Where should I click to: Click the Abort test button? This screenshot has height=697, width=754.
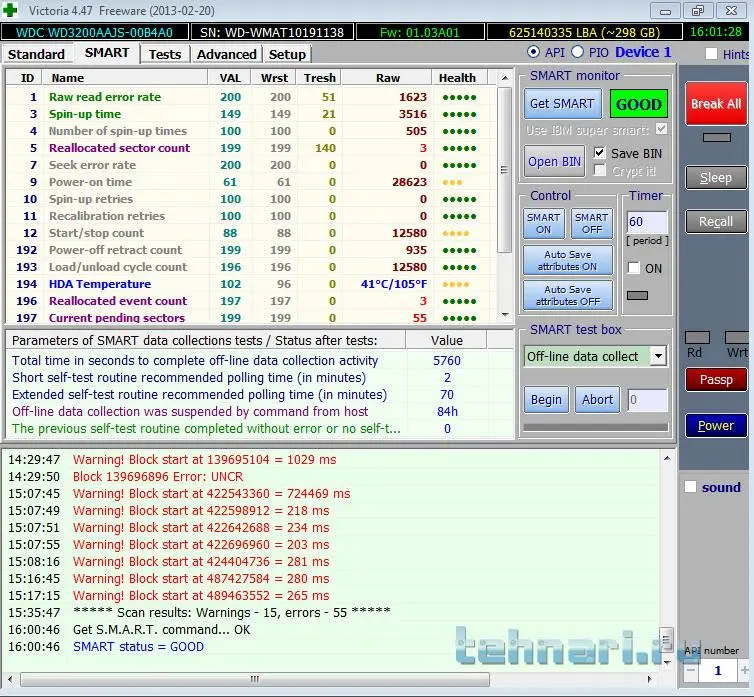pos(597,399)
